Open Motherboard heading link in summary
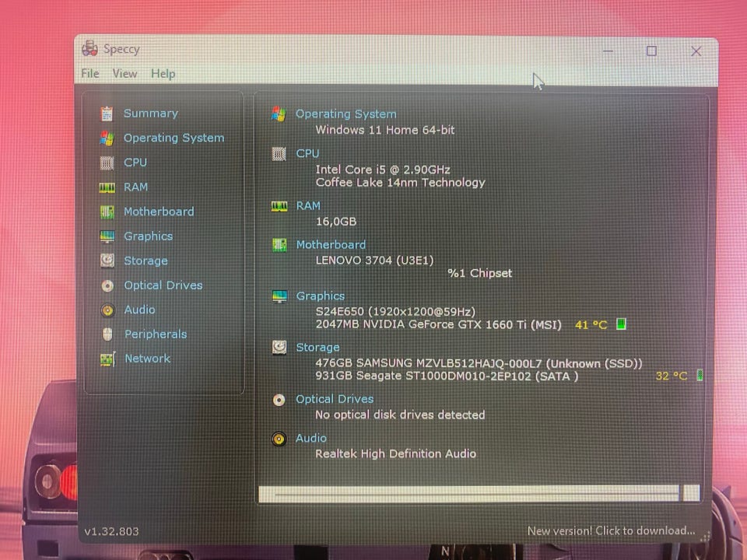Image resolution: width=747 pixels, height=560 pixels. click(x=331, y=245)
